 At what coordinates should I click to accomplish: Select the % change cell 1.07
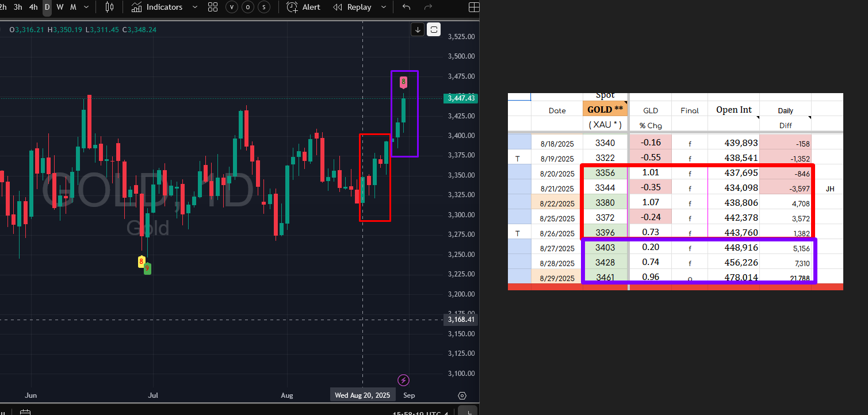pos(650,203)
